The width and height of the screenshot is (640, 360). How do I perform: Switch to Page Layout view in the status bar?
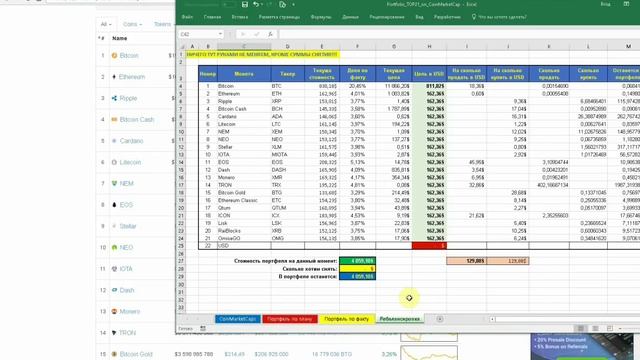[x=595, y=329]
